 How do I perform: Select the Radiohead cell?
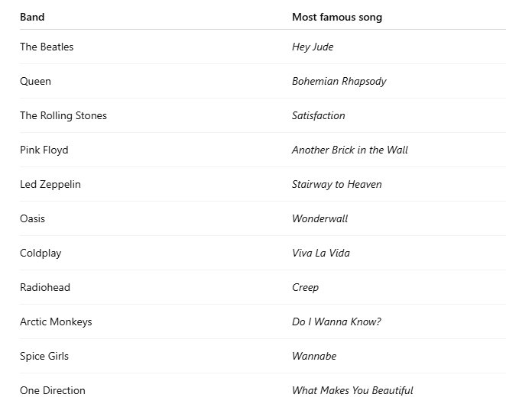click(x=44, y=287)
